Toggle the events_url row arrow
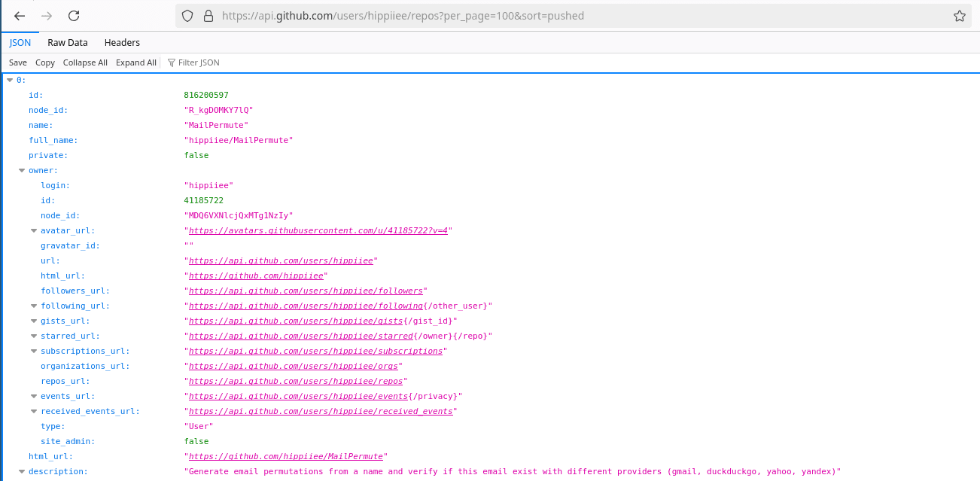The width and height of the screenshot is (980, 481). click(34, 396)
